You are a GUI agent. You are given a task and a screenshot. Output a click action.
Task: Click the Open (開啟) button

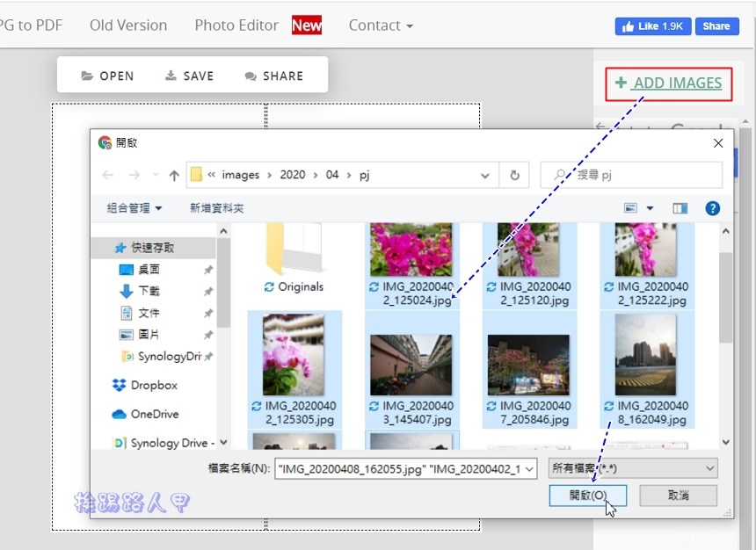[x=588, y=495]
